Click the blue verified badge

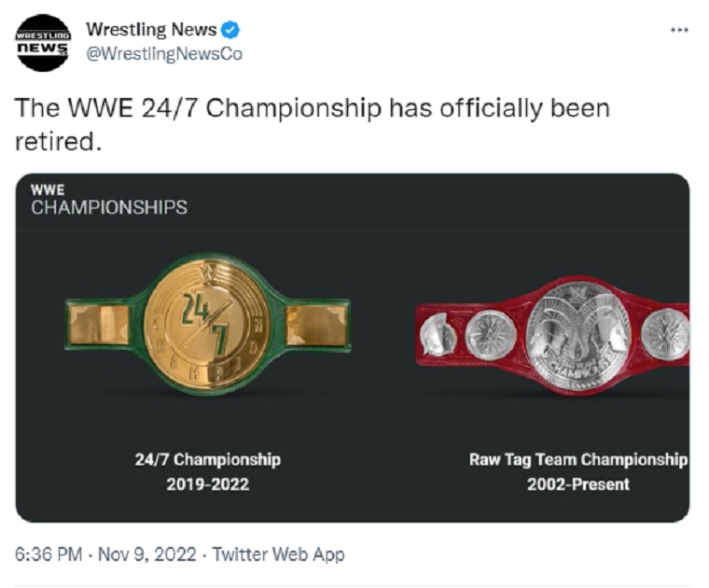[x=229, y=30]
